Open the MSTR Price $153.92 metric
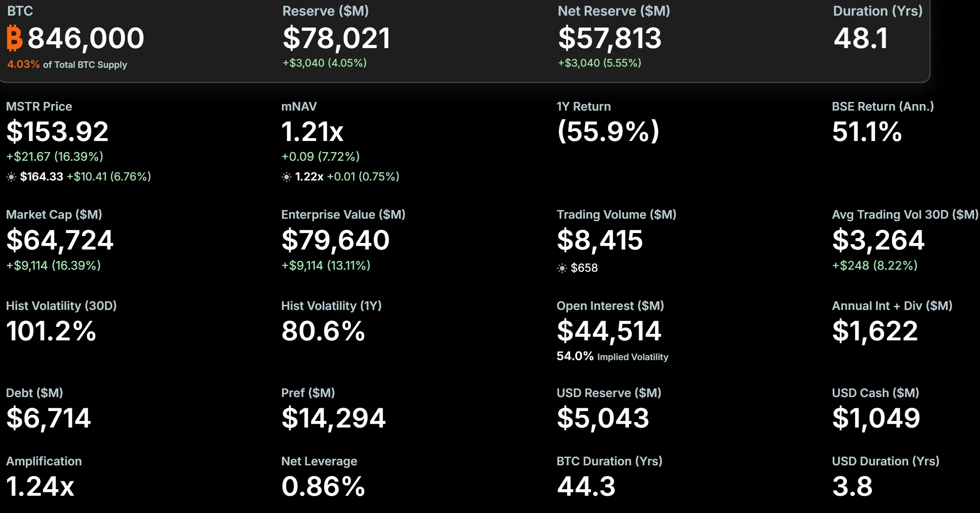980x513 pixels. [57, 132]
